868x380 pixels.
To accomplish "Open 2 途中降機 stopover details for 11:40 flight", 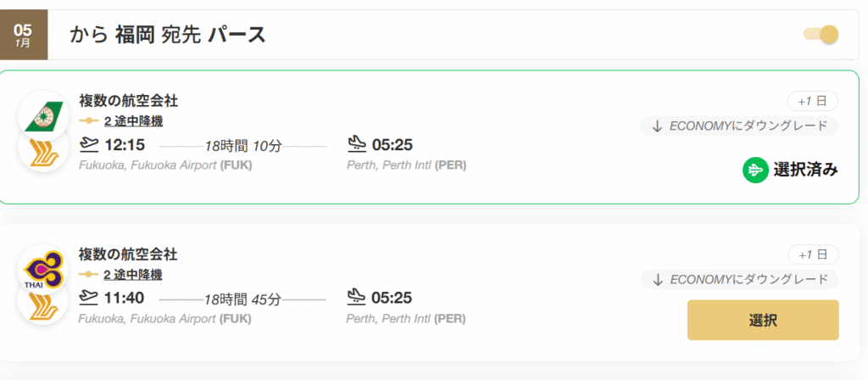I will [132, 275].
